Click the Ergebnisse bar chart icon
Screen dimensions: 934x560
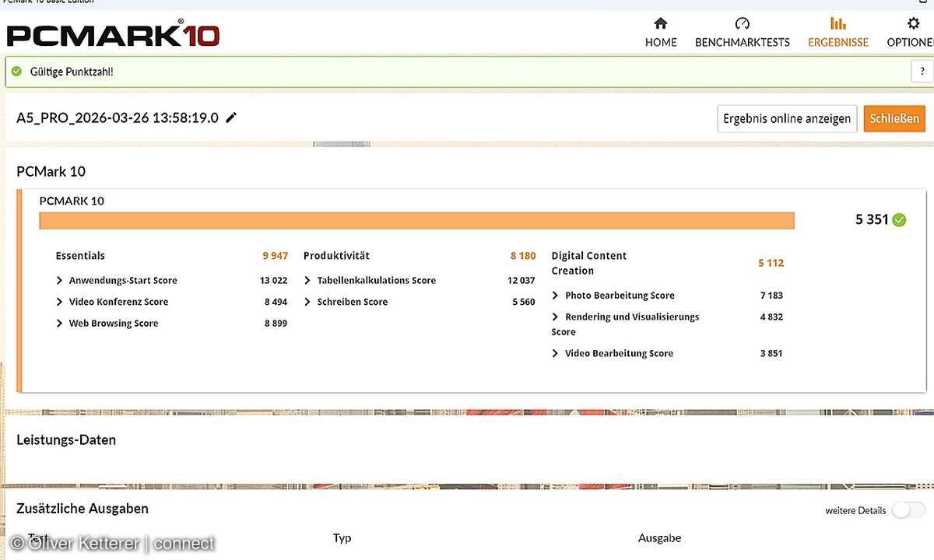pos(837,23)
